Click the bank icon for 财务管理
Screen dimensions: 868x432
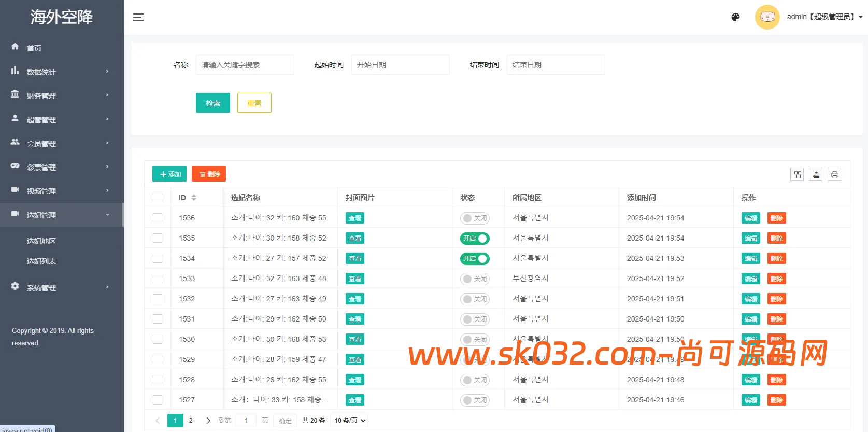pyautogui.click(x=15, y=94)
